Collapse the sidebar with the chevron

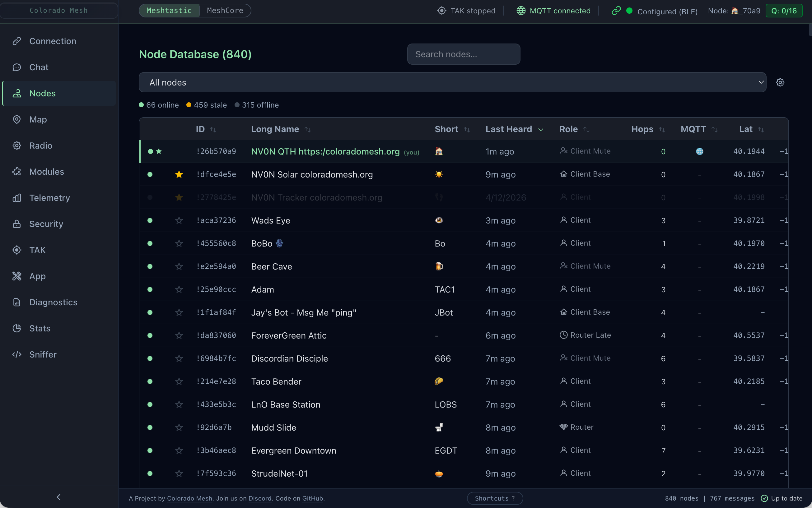tap(59, 497)
